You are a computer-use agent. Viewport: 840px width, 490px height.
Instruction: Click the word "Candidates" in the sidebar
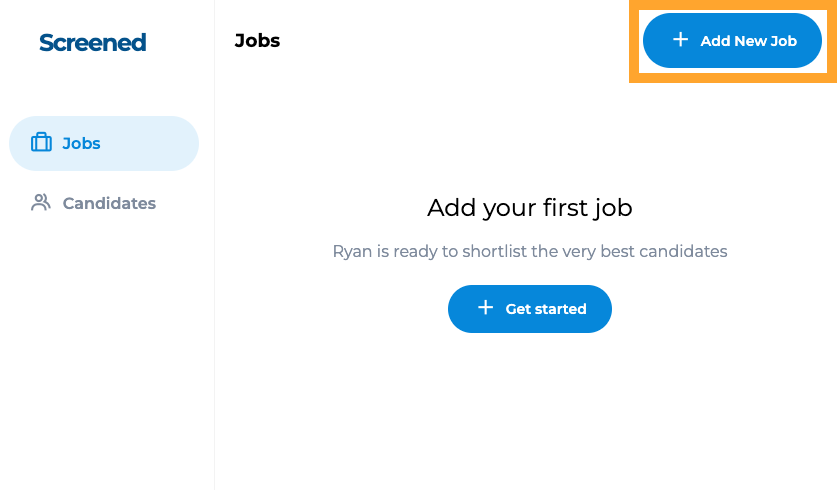[109, 203]
